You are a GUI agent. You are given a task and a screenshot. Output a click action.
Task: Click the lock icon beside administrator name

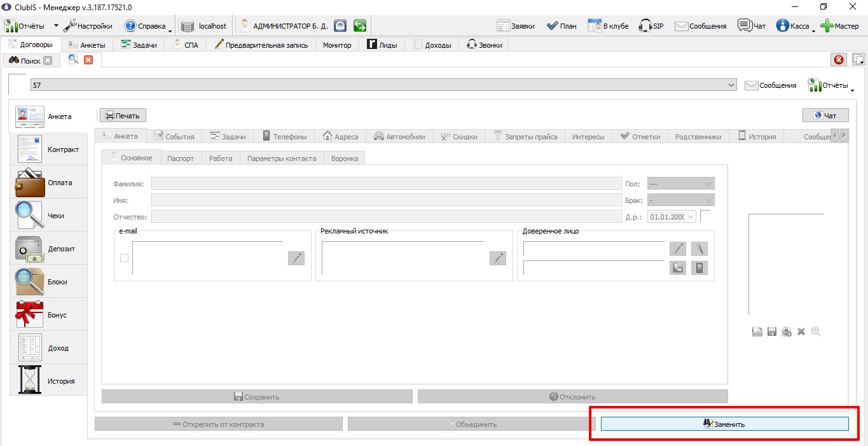[x=341, y=26]
